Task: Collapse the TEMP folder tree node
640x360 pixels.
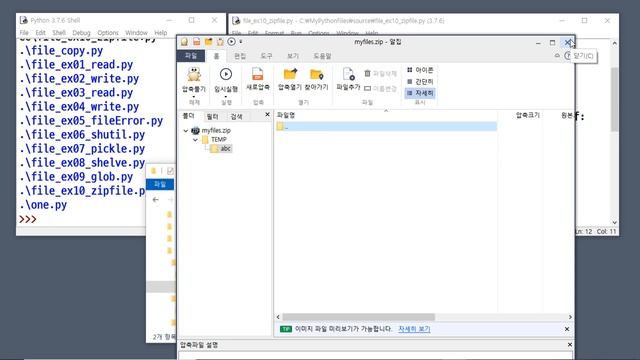Action: pos(195,140)
